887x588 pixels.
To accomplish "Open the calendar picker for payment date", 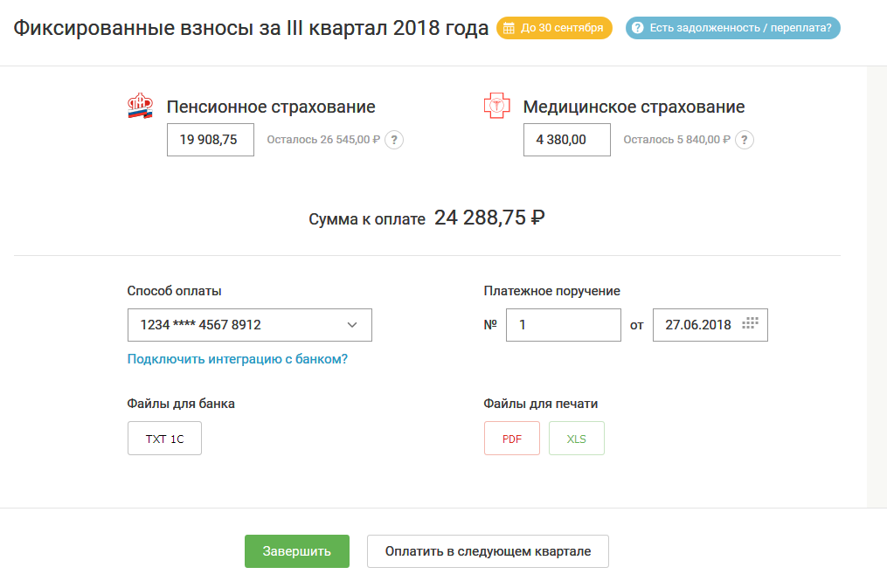I will click(750, 324).
